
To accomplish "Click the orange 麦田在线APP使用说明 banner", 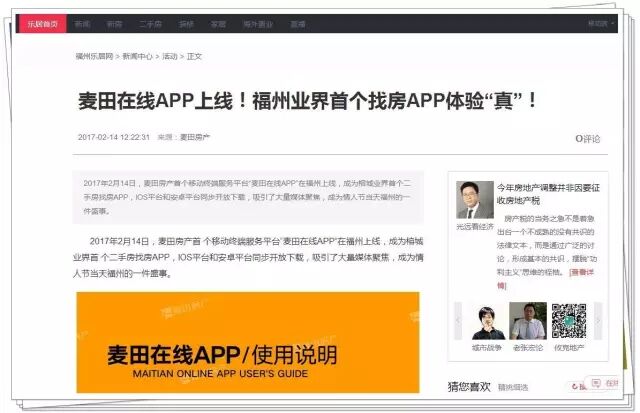I will 248,342.
